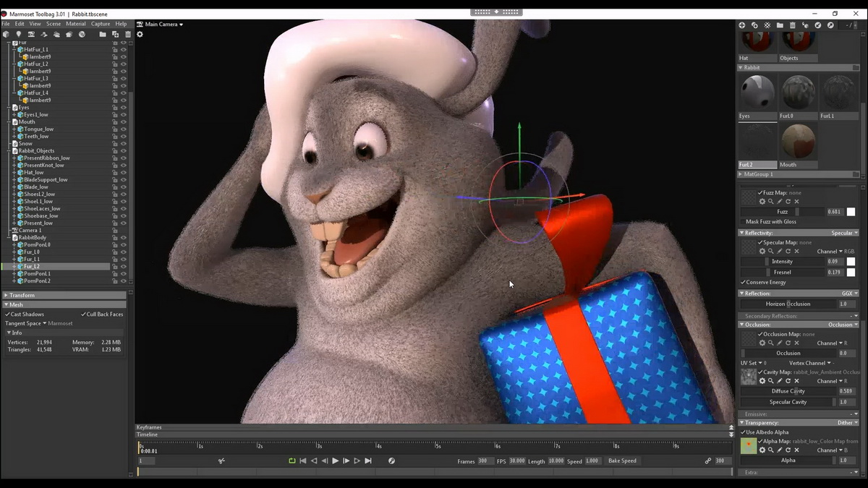Click the Fuzz slider

(x=783, y=212)
